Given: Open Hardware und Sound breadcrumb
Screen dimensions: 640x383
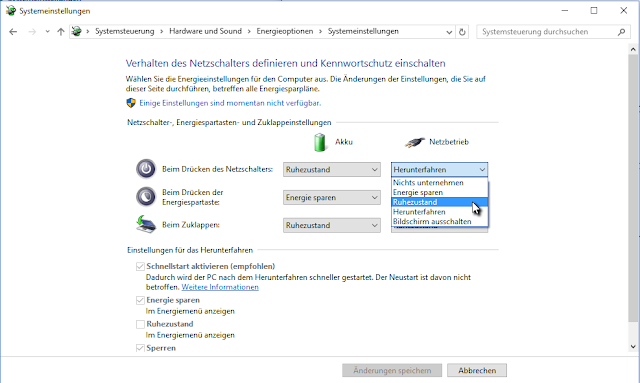Looking at the screenshot, I should click(x=205, y=31).
